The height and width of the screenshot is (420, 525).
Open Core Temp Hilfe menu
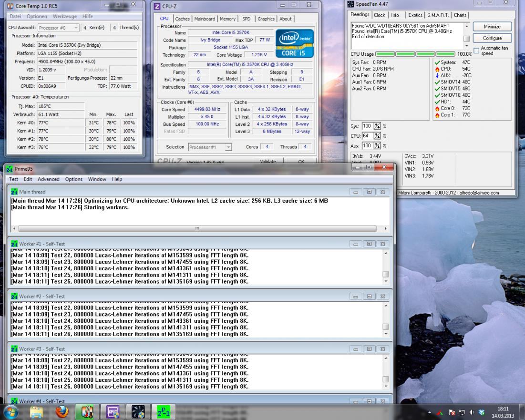point(88,16)
